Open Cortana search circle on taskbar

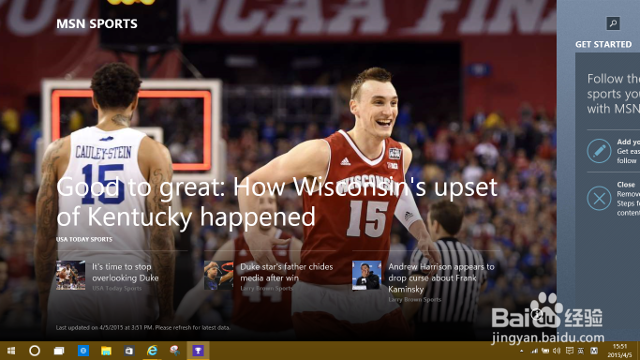[35, 351]
